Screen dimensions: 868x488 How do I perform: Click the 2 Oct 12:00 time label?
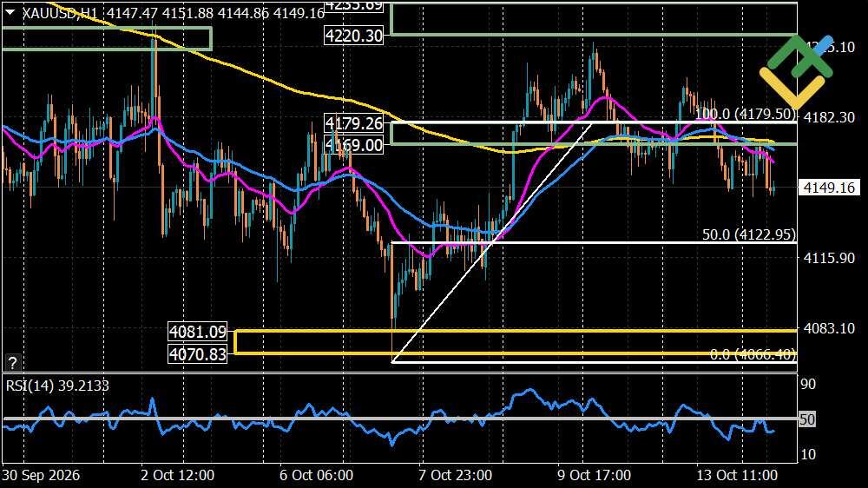coord(177,475)
